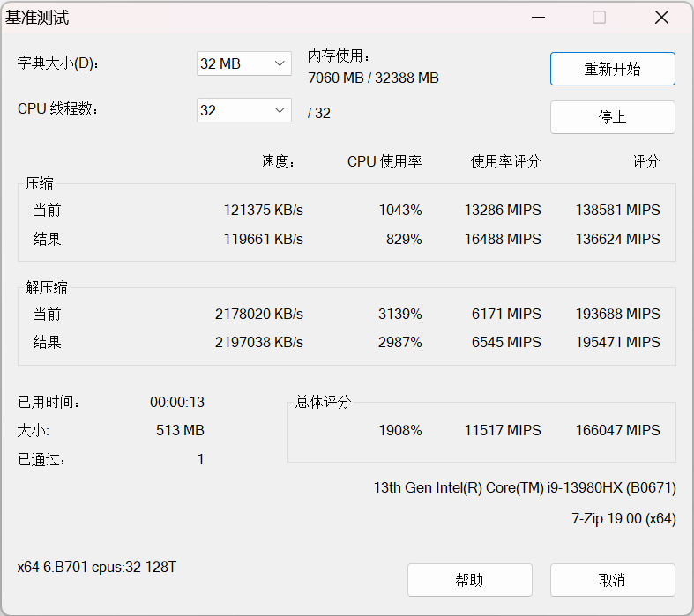Click the 7-Zip 19.00 (x64) version text

[x=623, y=519]
